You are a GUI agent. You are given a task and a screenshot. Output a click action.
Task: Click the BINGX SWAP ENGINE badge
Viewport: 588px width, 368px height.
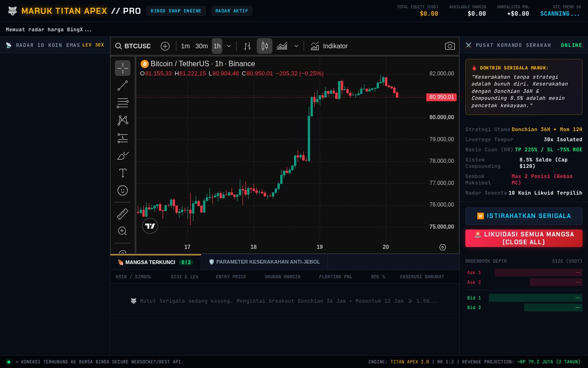click(176, 11)
